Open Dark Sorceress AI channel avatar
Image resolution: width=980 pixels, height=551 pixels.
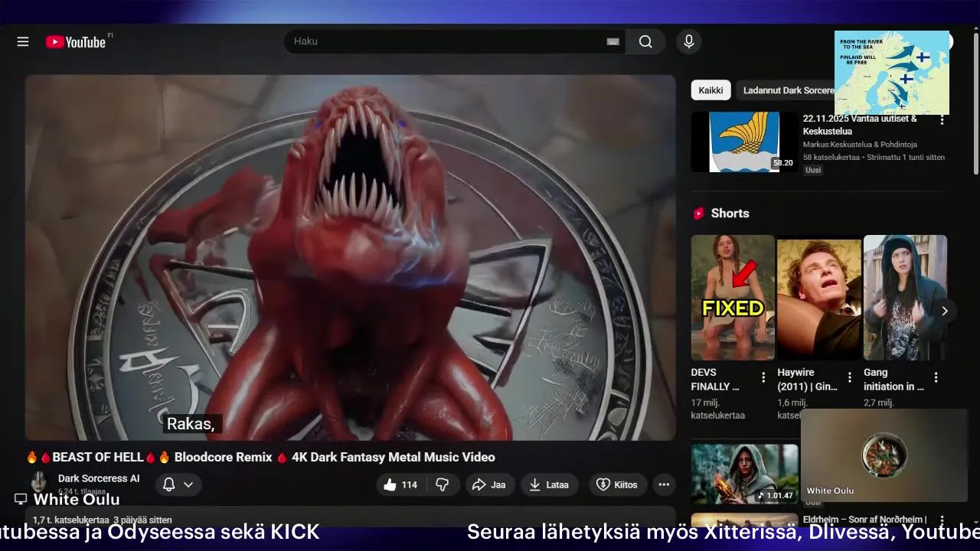tap(38, 483)
